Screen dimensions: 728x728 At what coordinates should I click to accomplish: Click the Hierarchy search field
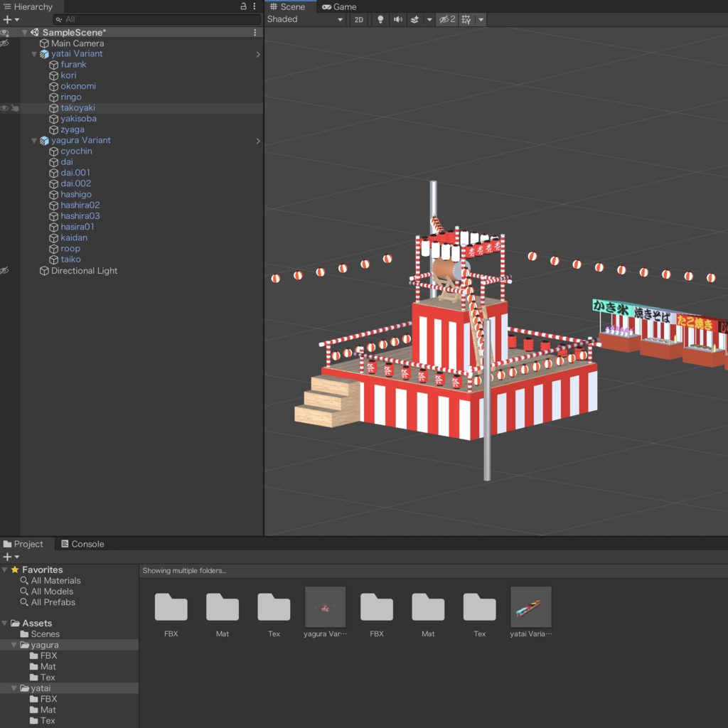(156, 20)
